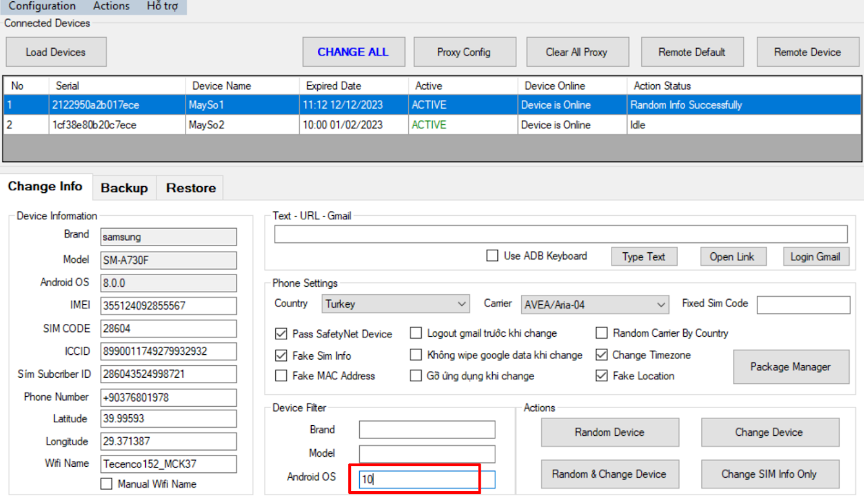Enable the Use ADB Keyboard checkbox
864x504 pixels.
click(x=493, y=256)
